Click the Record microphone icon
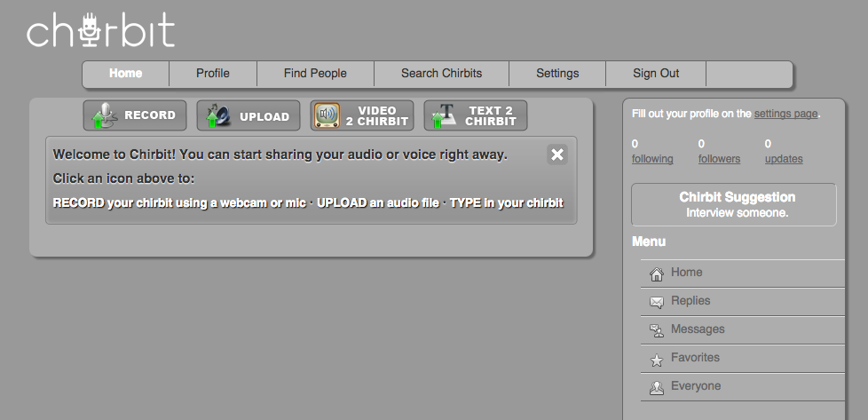 (x=106, y=116)
